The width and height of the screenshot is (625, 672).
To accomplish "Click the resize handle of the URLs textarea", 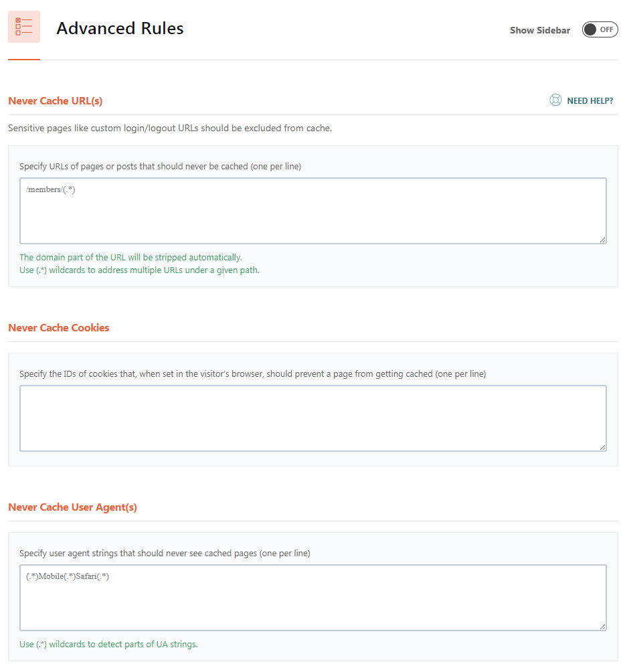I will 602,240.
